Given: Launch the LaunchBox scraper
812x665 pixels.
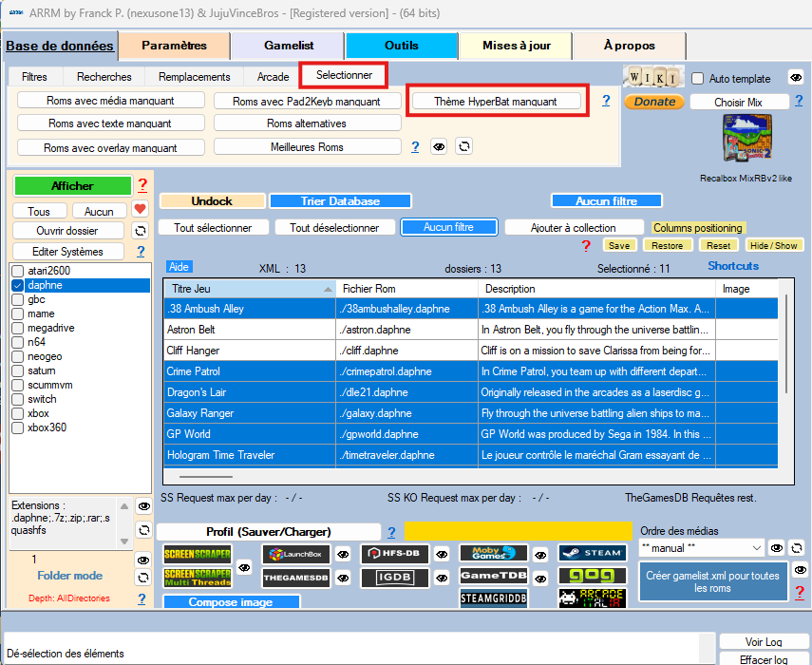Looking at the screenshot, I should click(x=296, y=554).
